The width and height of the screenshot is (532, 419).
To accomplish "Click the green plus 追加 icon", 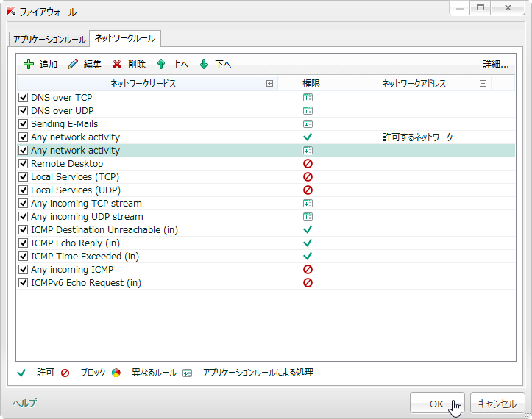I will click(29, 64).
